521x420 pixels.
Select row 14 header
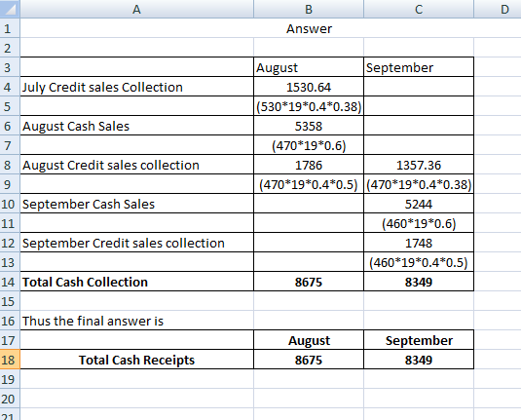point(10,282)
